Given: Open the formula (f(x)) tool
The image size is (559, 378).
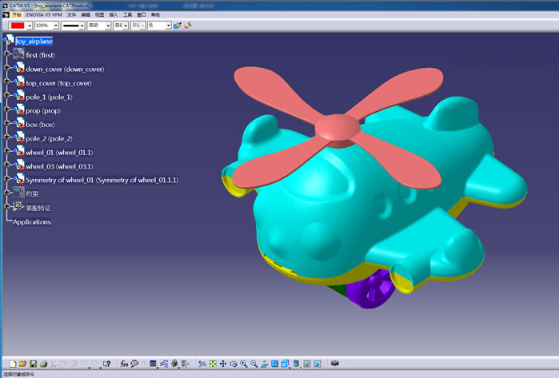Looking at the screenshot, I should click(124, 364).
